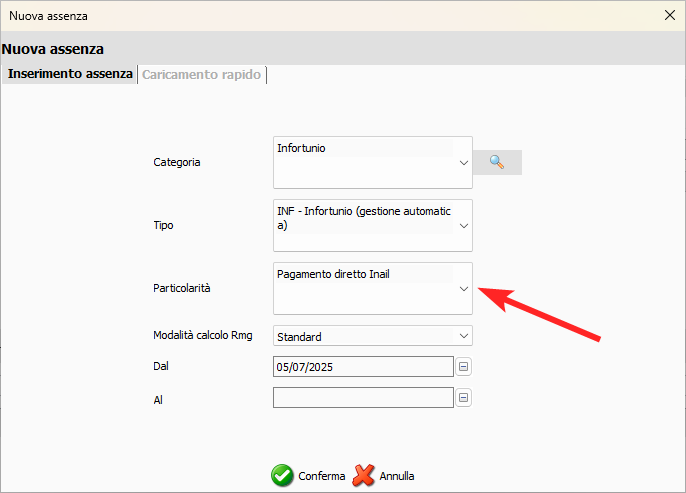Switch to the Inserimento assenza tab
This screenshot has width=686, height=493.
pos(70,75)
